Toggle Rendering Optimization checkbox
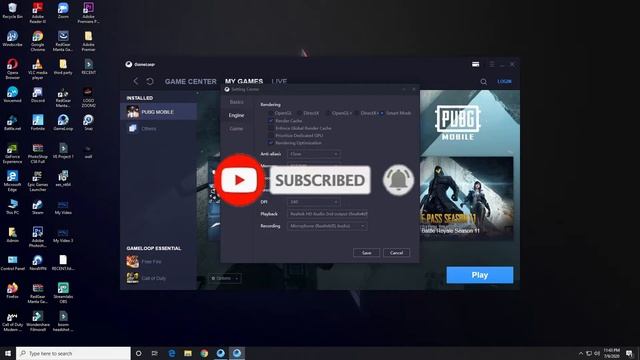Image resolution: width=640 pixels, height=360 pixels. (271, 143)
